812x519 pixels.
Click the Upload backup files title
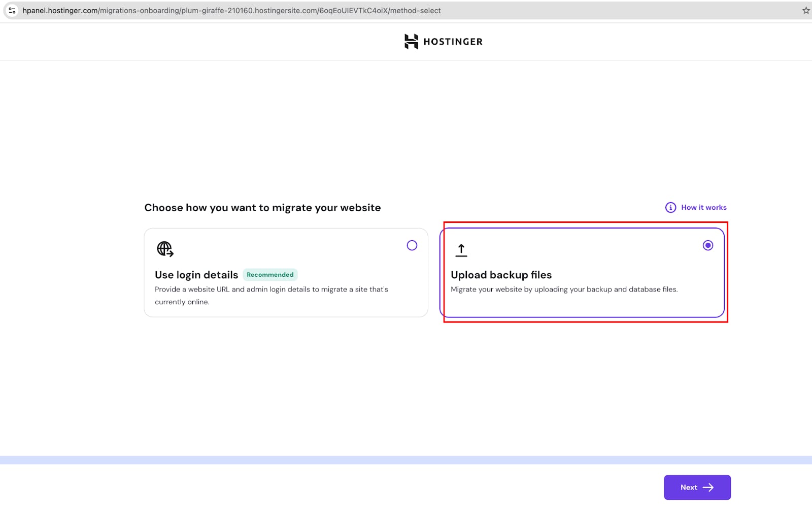(501, 275)
